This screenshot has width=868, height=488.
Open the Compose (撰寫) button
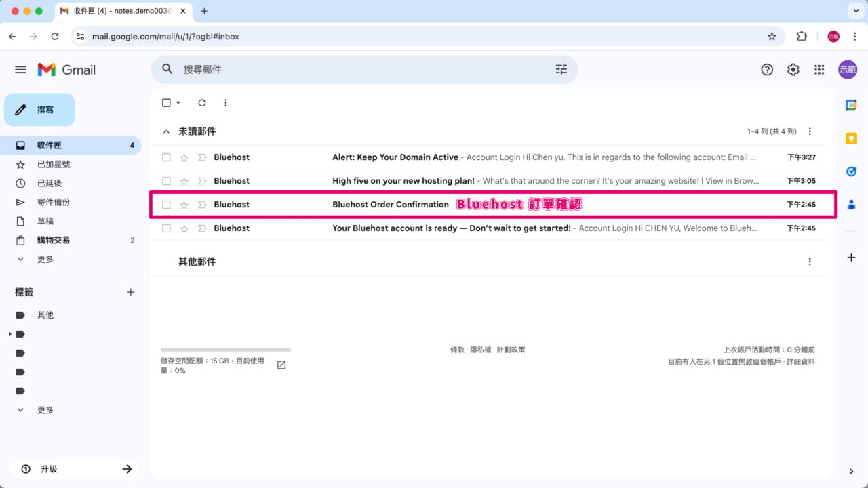click(39, 109)
